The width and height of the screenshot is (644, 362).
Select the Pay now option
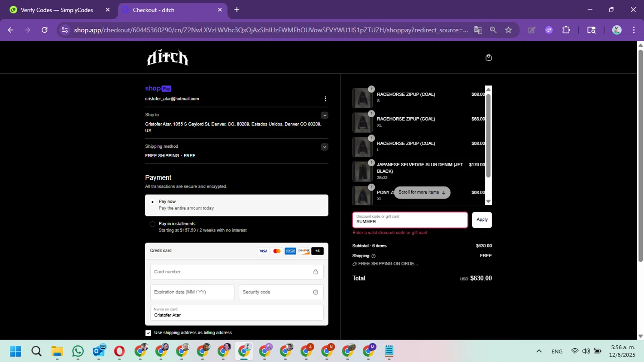(237, 205)
